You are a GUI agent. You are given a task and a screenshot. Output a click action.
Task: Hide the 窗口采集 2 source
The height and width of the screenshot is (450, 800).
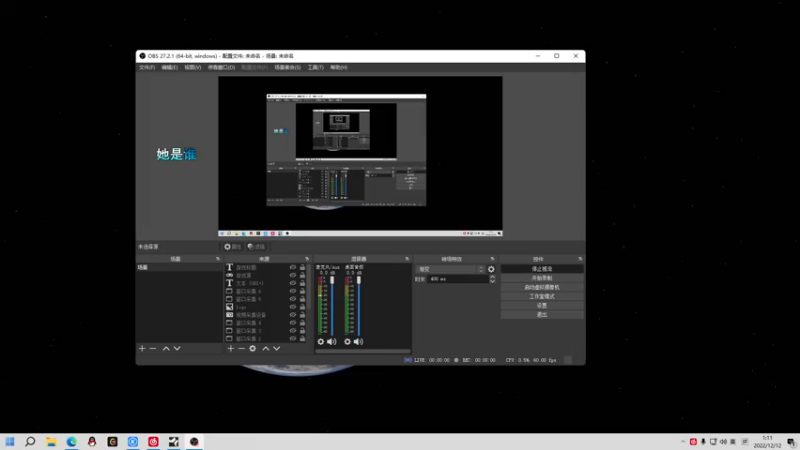293,338
